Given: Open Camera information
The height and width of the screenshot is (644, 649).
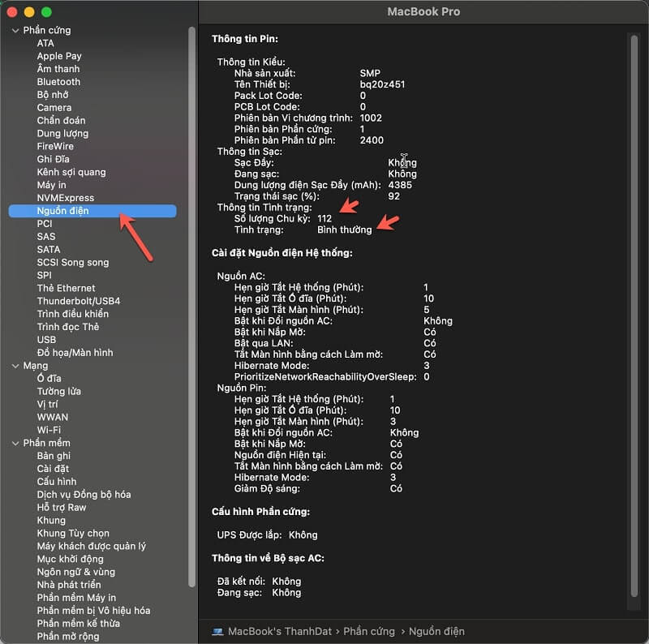Looking at the screenshot, I should [54, 108].
